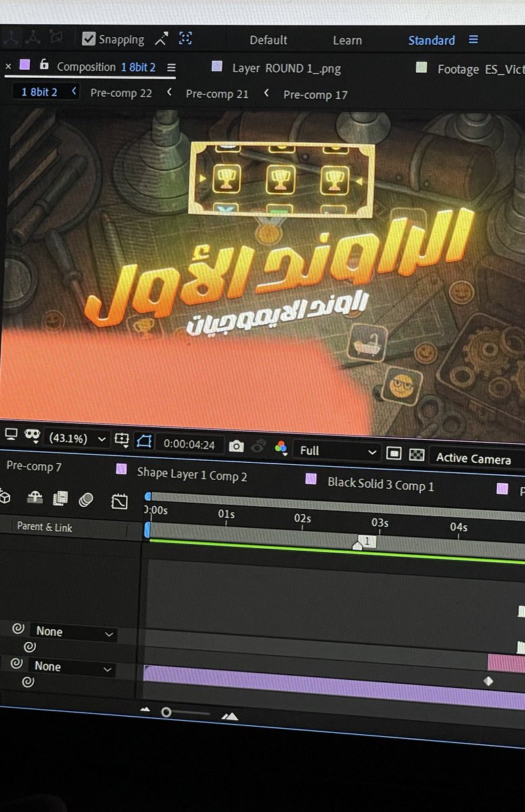Screen dimensions: 525x812
Task: Click the property pick whip under the second None
Action: (28, 682)
